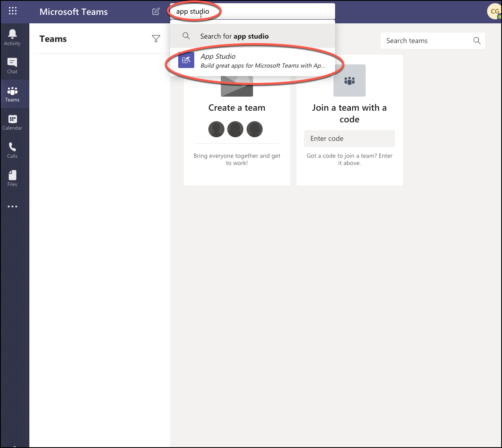The image size is (502, 448).
Task: Open the CG profile avatar menu
Action: (494, 11)
